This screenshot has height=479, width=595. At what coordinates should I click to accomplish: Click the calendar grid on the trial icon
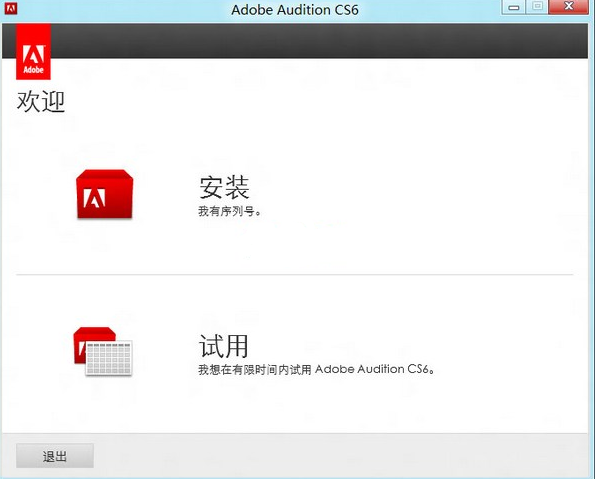click(x=109, y=358)
